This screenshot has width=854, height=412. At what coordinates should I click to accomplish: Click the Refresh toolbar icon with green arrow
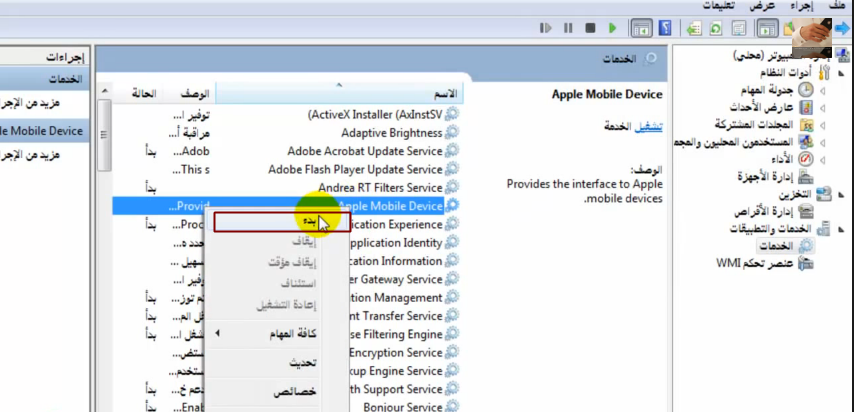click(716, 28)
